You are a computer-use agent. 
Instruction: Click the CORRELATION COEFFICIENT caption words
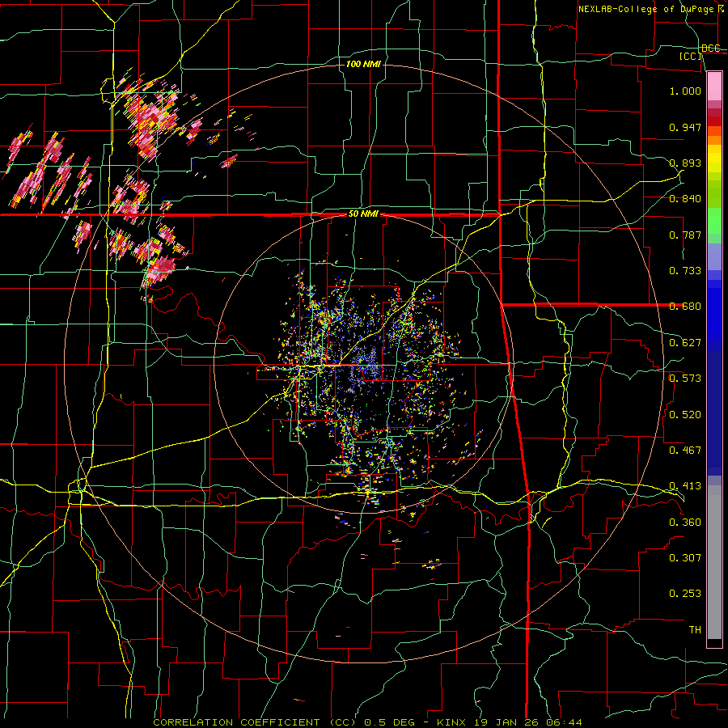click(236, 722)
